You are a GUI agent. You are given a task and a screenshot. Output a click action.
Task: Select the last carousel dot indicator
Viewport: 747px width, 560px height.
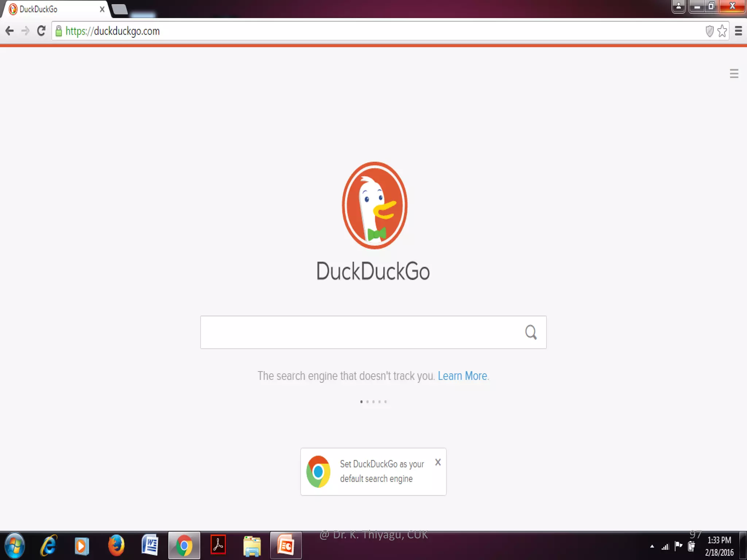click(x=386, y=402)
